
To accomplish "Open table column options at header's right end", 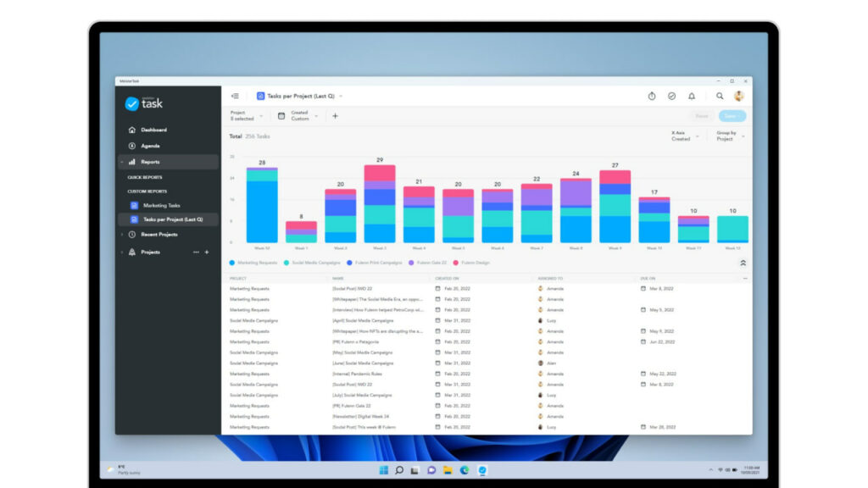I will click(744, 278).
